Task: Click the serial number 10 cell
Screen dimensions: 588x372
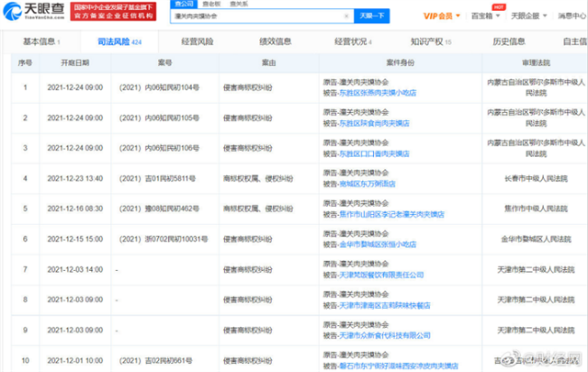Action: pyautogui.click(x=25, y=361)
